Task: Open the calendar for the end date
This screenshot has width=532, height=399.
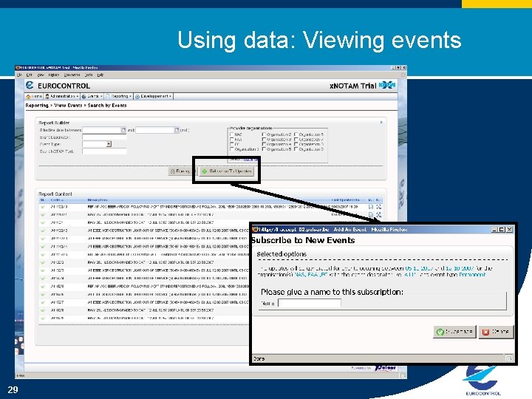Action: tap(177, 130)
